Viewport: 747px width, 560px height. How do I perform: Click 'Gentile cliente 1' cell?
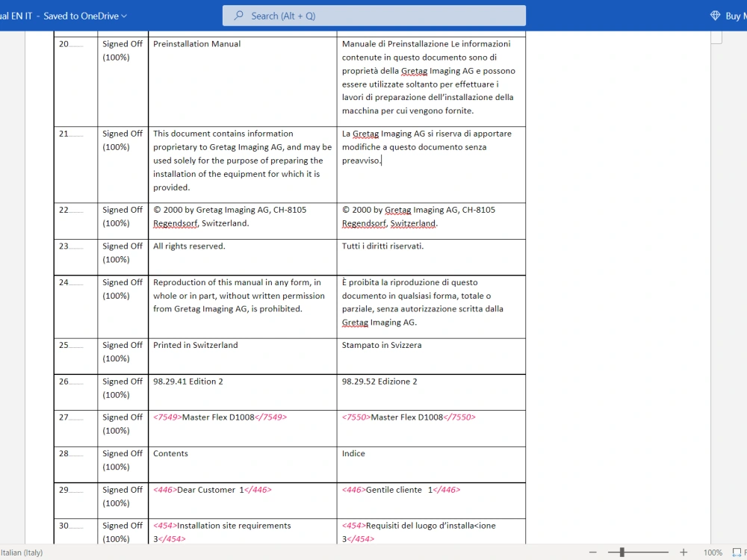[x=431, y=501]
